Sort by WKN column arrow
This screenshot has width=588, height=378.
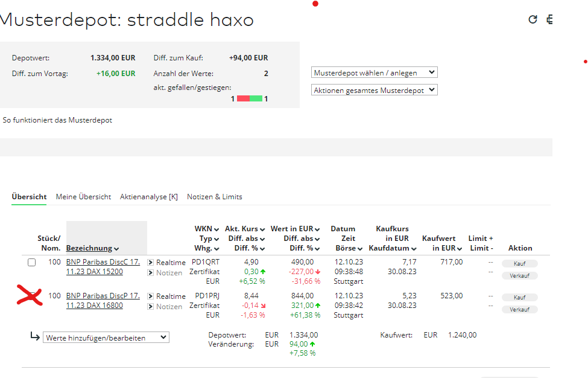pyautogui.click(x=217, y=229)
